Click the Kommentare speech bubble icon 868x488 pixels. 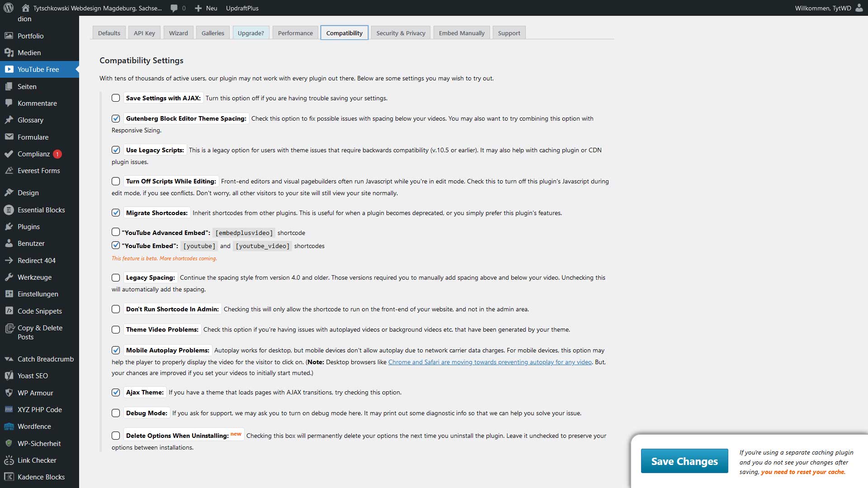coord(9,103)
